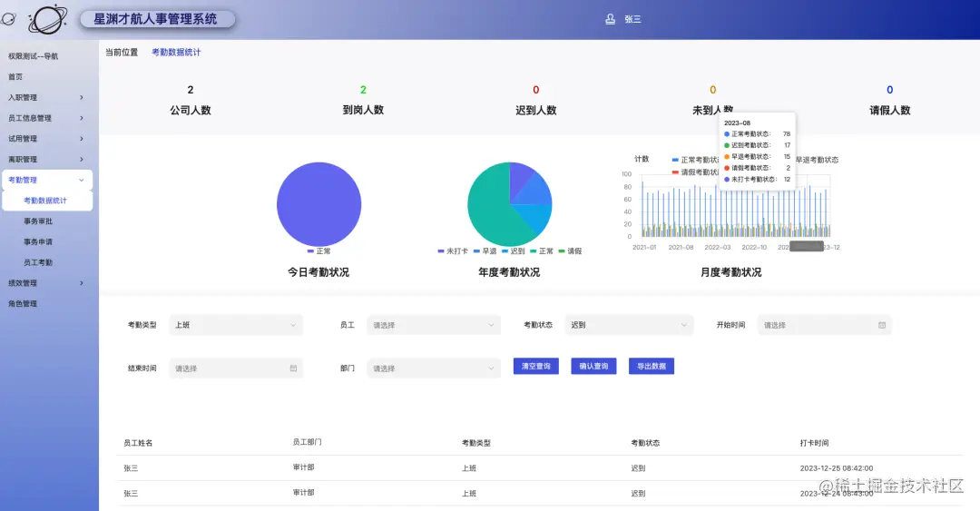The height and width of the screenshot is (511, 980).
Task: Click the 年度考勤状况 chart title
Action: tap(509, 272)
